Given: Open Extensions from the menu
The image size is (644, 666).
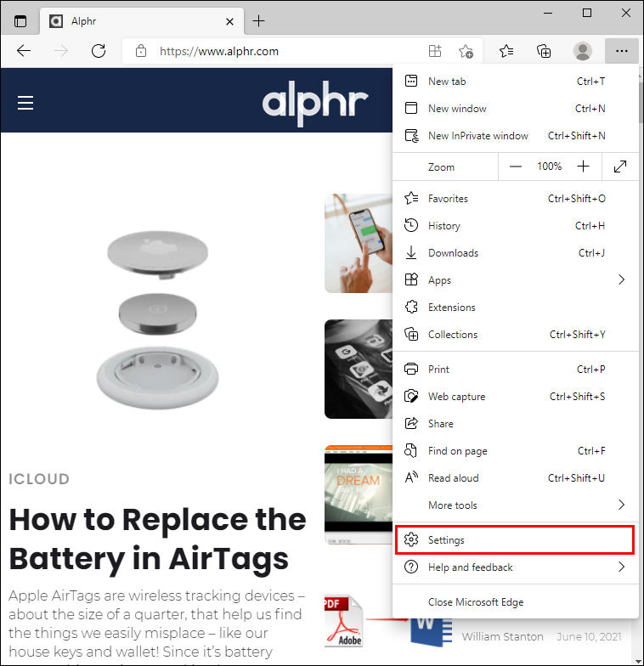Looking at the screenshot, I should pos(515,308).
